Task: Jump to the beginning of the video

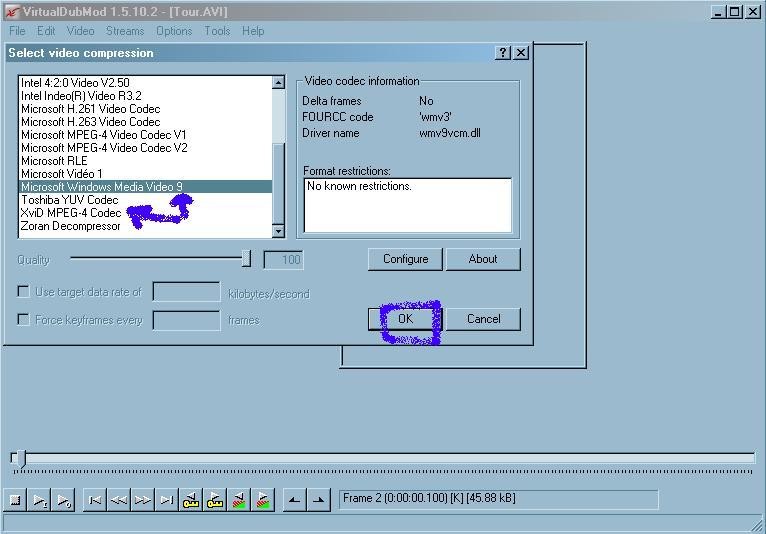Action: pyautogui.click(x=95, y=500)
